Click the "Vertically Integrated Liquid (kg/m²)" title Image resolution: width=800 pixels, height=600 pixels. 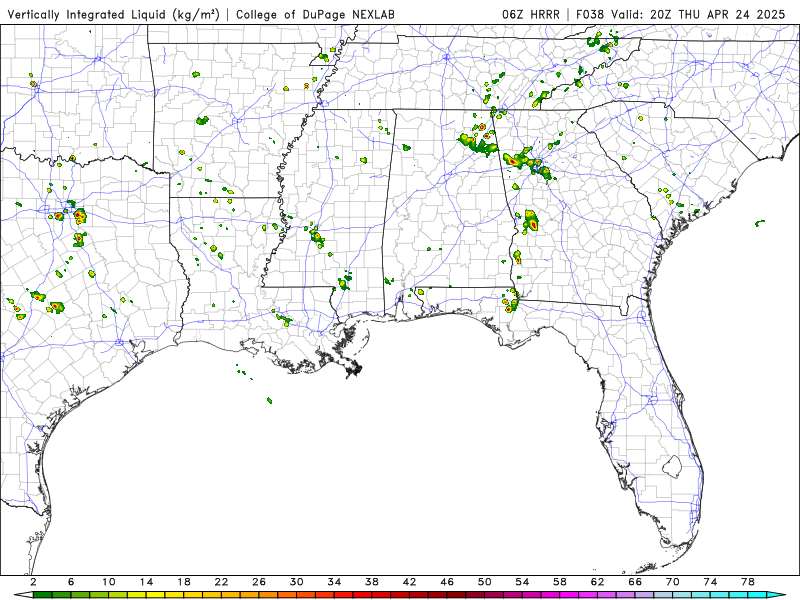click(x=113, y=14)
